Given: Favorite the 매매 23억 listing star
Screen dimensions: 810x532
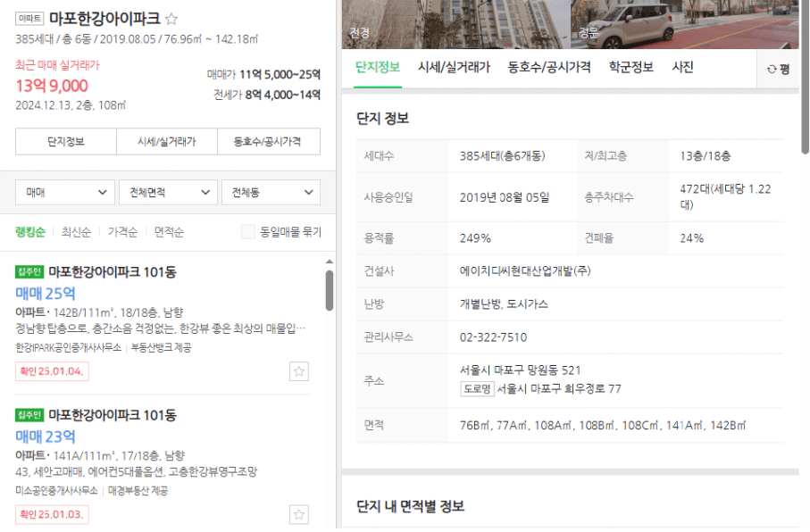Looking at the screenshot, I should pos(298,514).
